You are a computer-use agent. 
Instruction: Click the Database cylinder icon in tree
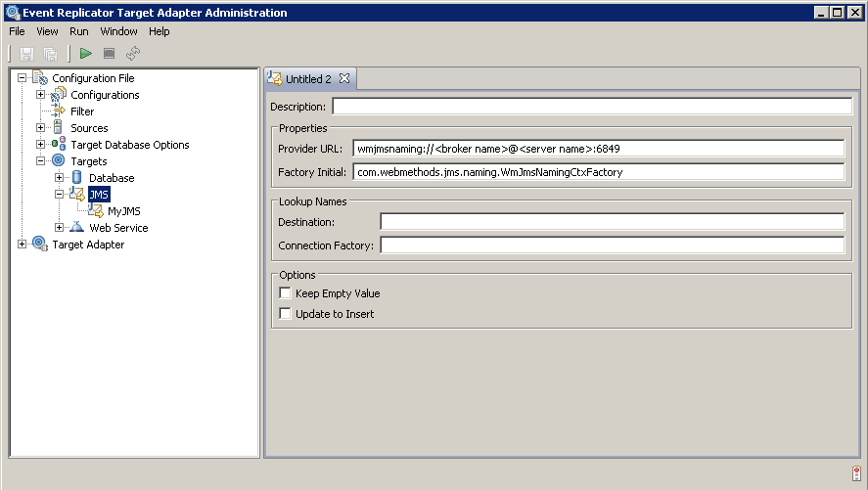tap(76, 178)
